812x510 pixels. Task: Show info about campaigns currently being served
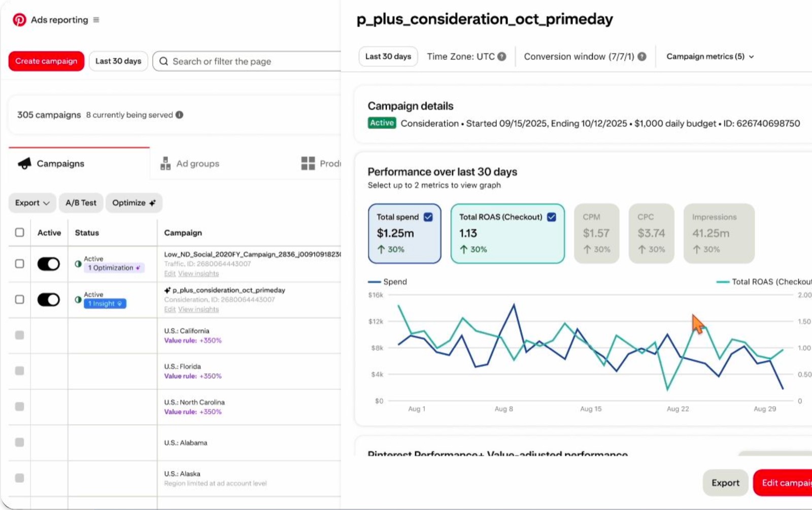pos(179,115)
